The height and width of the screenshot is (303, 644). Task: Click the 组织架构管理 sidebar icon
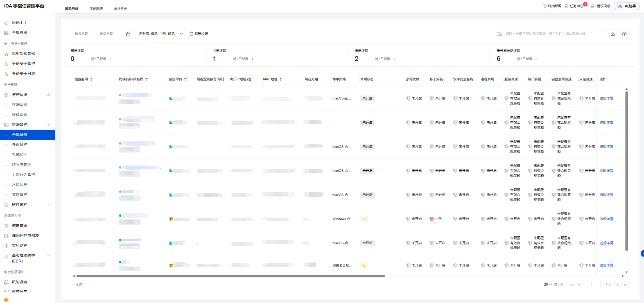6,54
